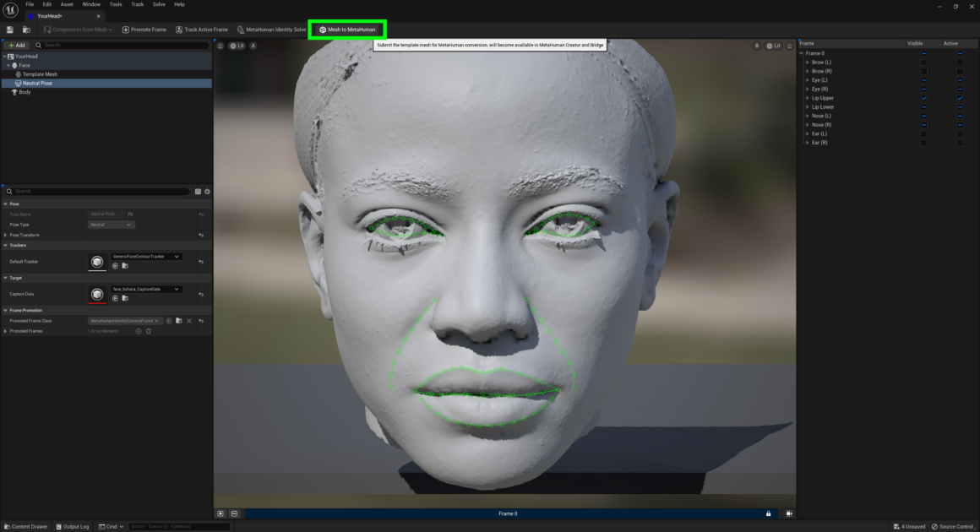Collapse the Trackers section
Image resolution: width=980 pixels, height=532 pixels.
click(x=6, y=246)
